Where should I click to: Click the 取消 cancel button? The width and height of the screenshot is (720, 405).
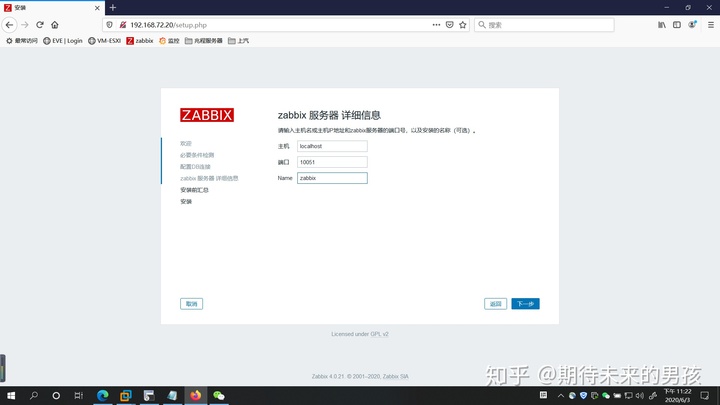click(x=191, y=304)
